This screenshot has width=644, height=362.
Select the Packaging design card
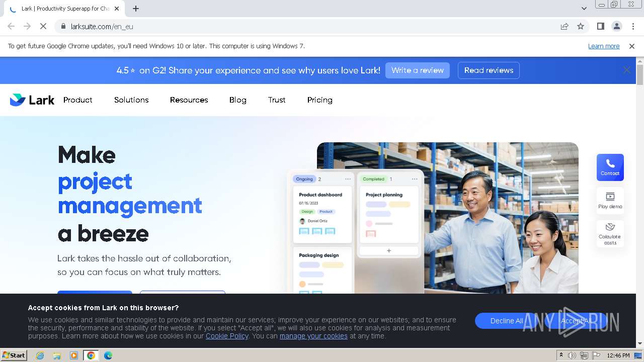coord(322,270)
